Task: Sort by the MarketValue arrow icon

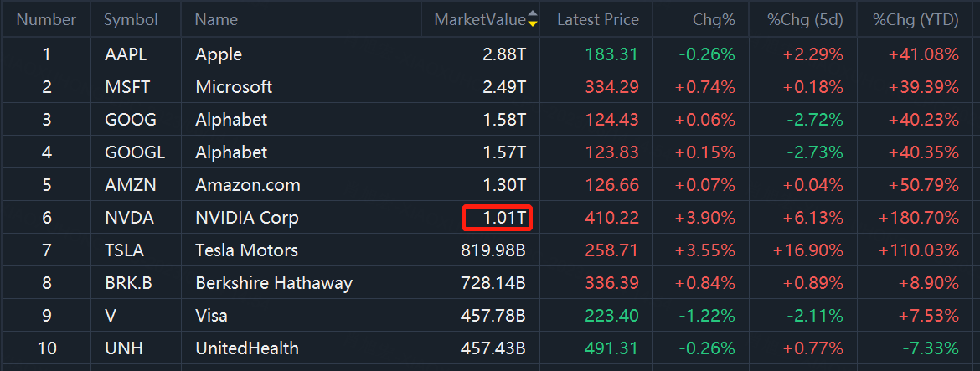Action: tap(533, 18)
